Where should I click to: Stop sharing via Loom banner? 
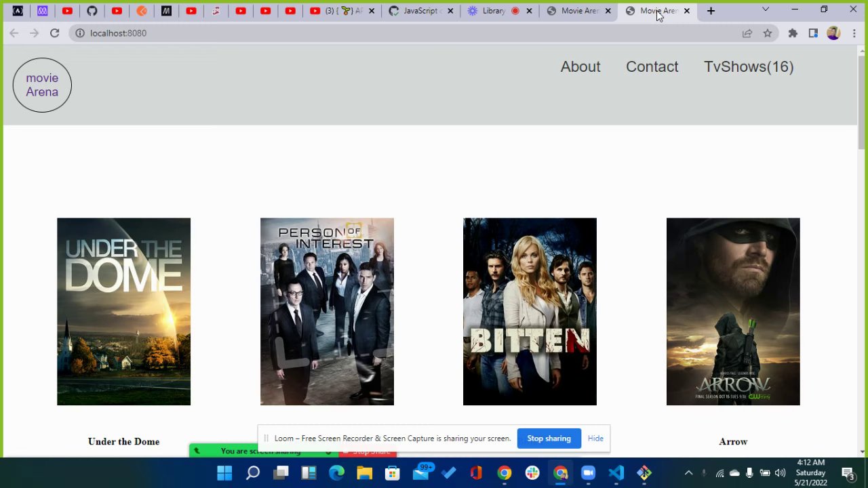(549, 439)
